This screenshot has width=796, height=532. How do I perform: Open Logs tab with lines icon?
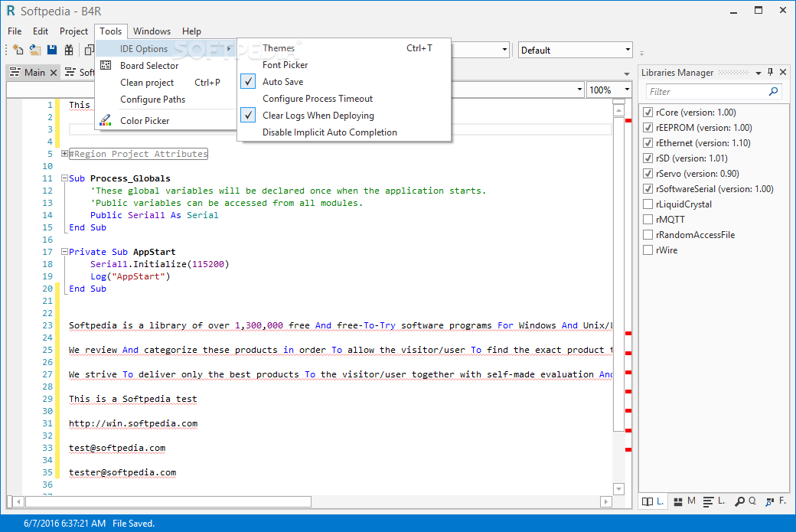[x=714, y=501]
